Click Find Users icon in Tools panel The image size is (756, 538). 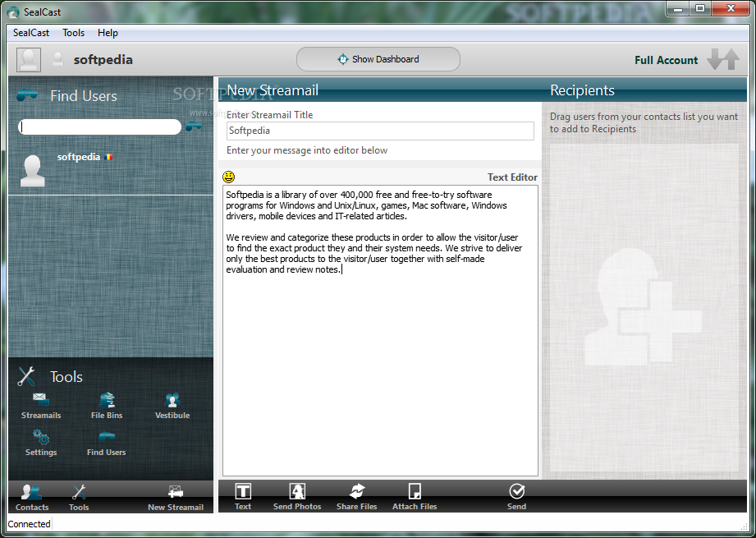(x=106, y=437)
